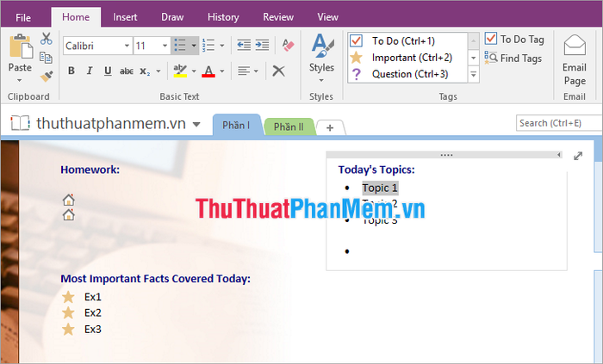The image size is (603, 364).
Task: Click the Email Page envelope icon
Action: [575, 46]
